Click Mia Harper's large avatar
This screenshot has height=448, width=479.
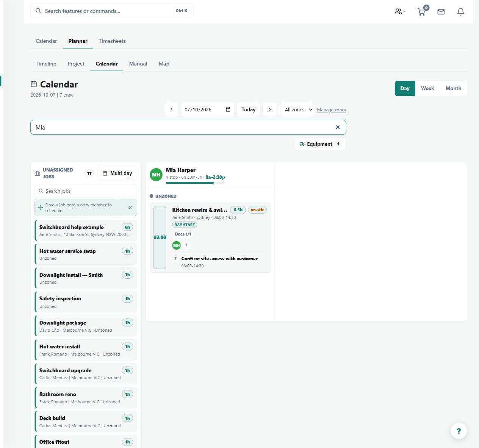click(156, 175)
